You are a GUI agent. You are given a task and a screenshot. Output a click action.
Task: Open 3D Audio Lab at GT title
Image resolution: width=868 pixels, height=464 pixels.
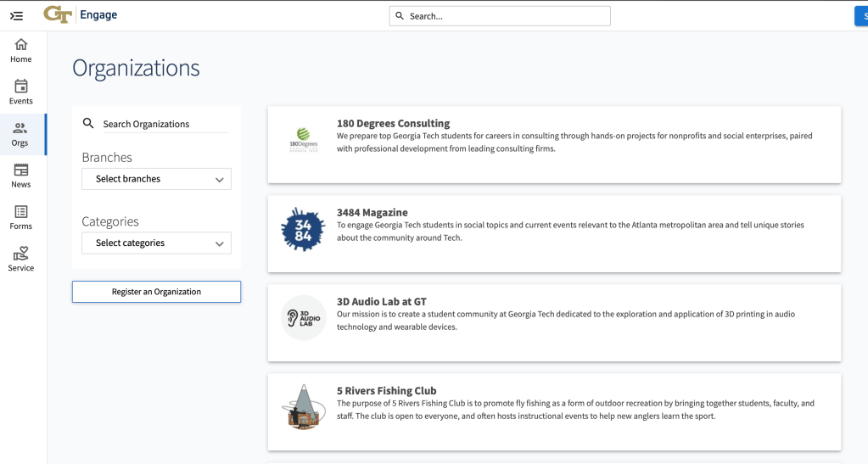(382, 301)
